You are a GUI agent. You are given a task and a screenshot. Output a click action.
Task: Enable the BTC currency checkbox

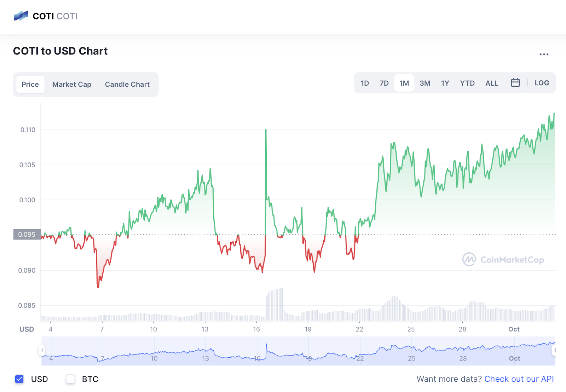70,379
